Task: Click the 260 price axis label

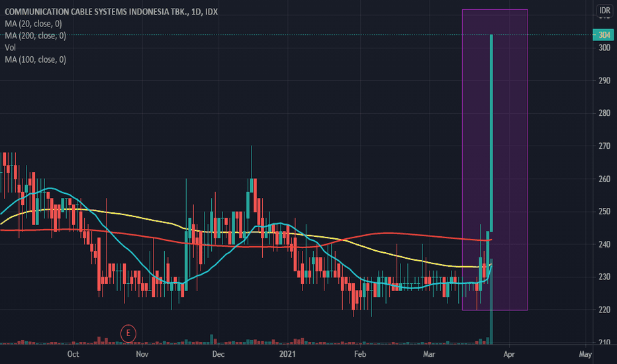Action: 604,179
